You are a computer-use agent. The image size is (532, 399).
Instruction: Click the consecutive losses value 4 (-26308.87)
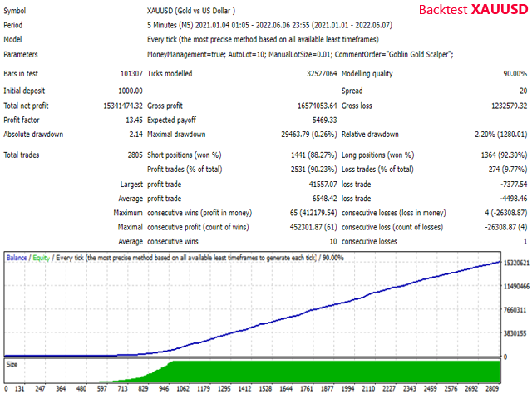click(x=505, y=213)
